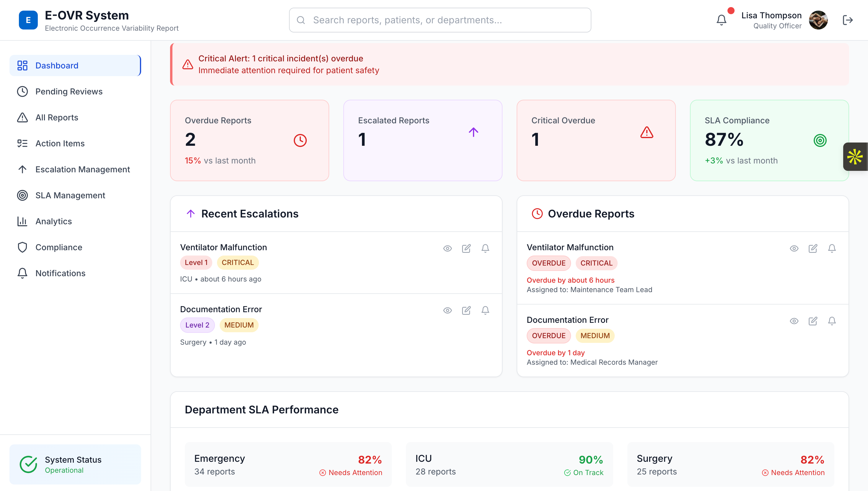Click the notification bell in header
This screenshot has width=868, height=491.
tap(721, 20)
